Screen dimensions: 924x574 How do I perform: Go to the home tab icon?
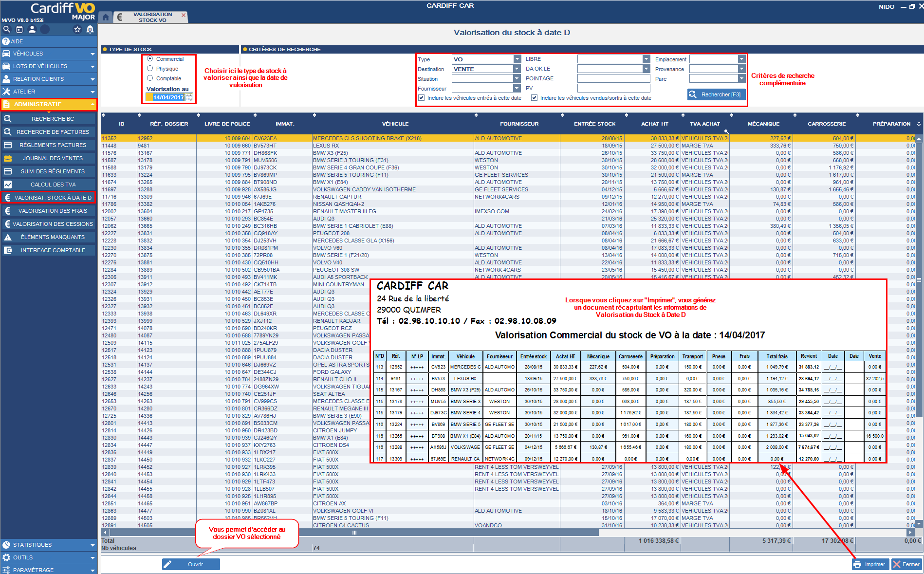pos(106,18)
